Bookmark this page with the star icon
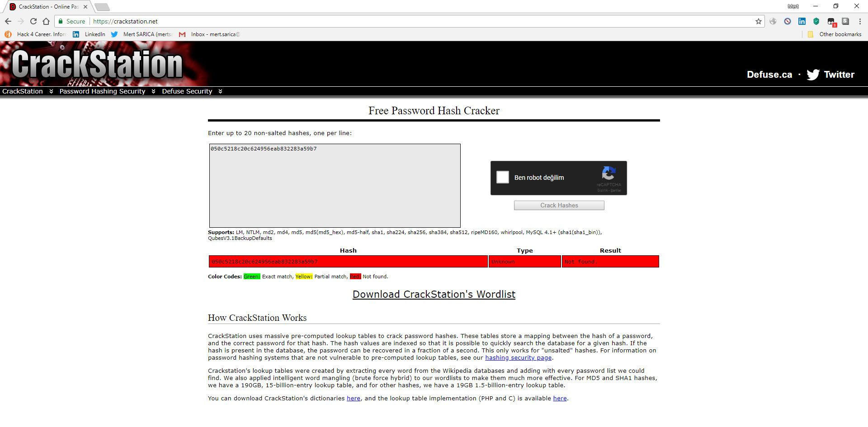Screen dimensions: 868x427 [x=759, y=21]
